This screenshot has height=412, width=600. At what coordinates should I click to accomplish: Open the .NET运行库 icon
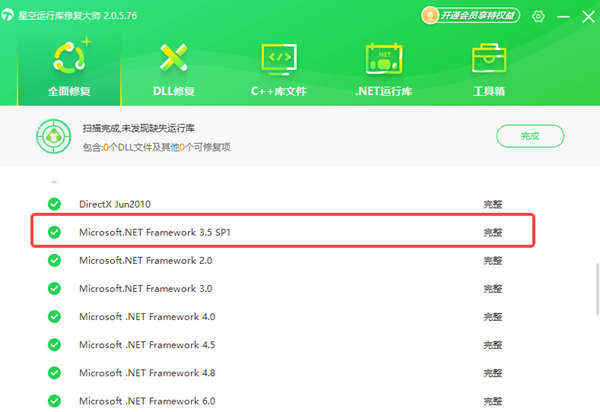pyautogui.click(x=384, y=59)
